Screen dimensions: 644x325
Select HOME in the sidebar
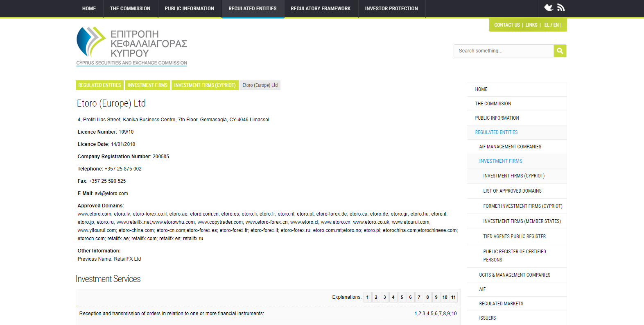517,89
